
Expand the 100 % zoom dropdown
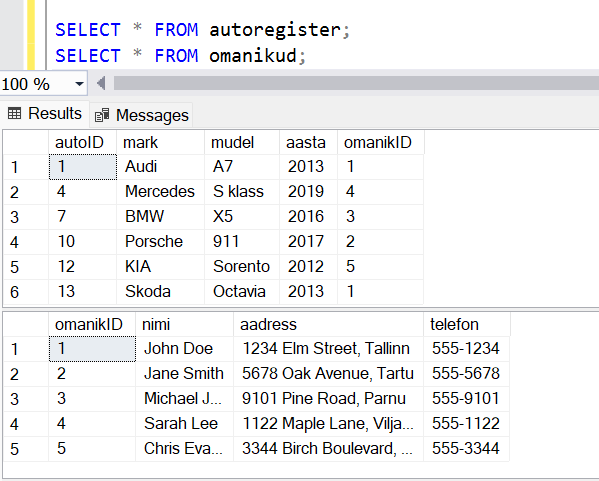coord(79,84)
